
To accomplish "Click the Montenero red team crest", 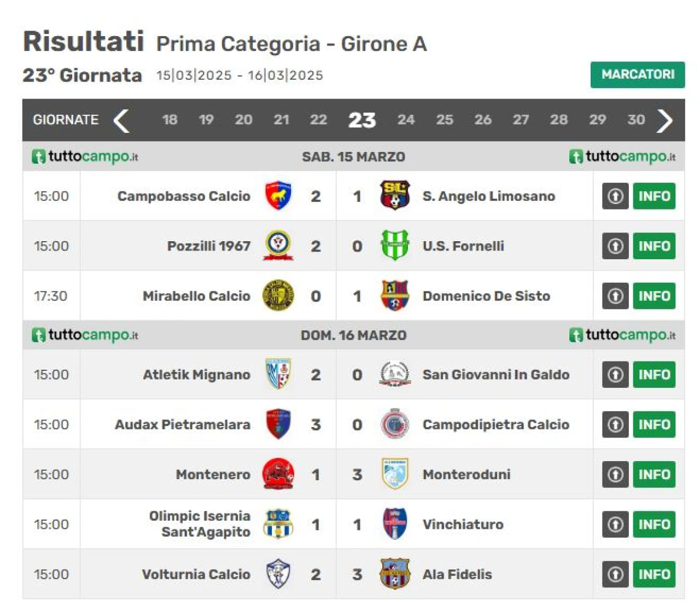I will (x=278, y=474).
